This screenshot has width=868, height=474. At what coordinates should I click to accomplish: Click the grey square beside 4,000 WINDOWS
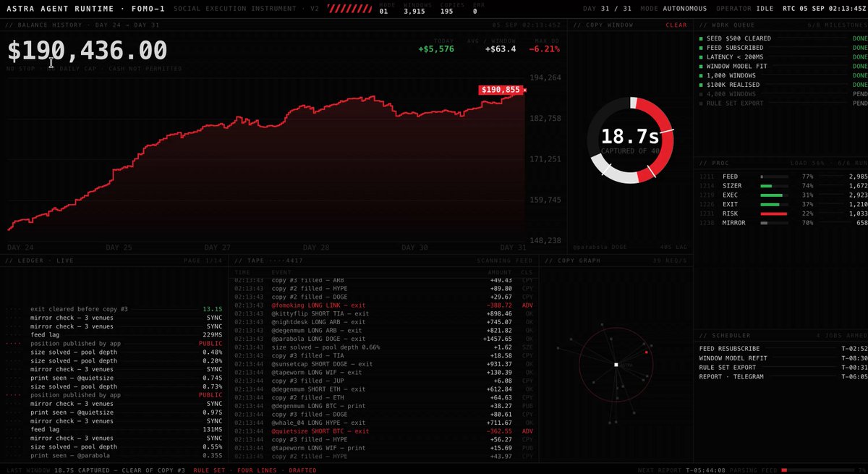click(x=701, y=94)
